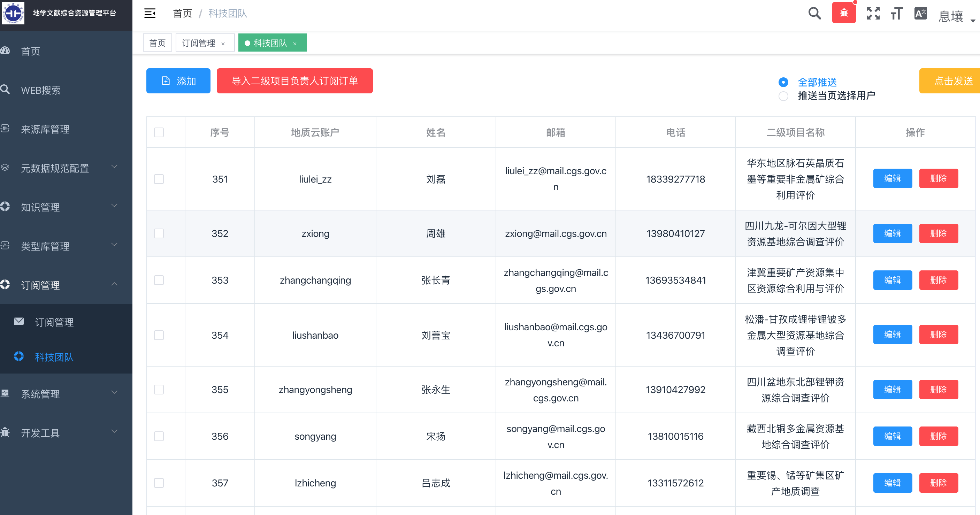Close the 订阅管理 tab with x
This screenshot has height=515, width=980.
tap(223, 44)
